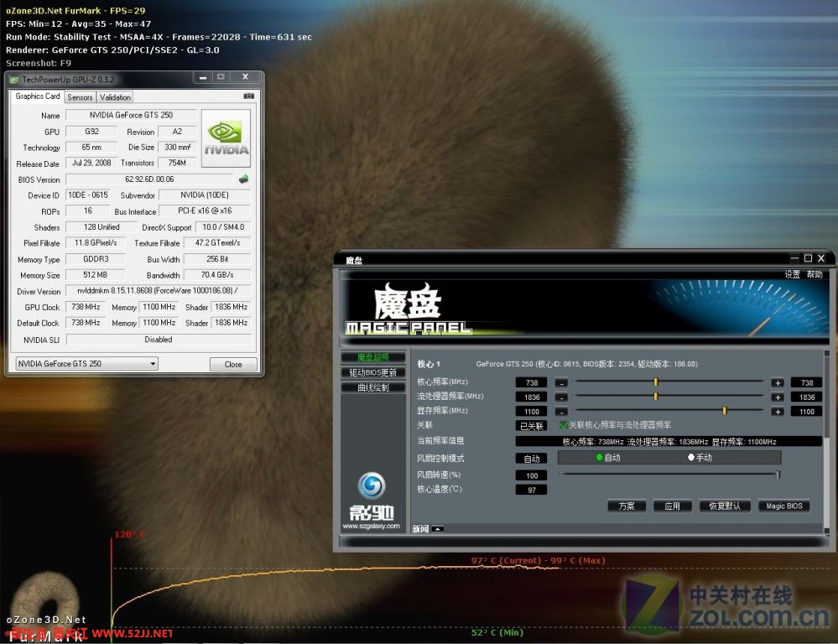Click the Driver Version field in GPU-Z
The width and height of the screenshot is (838, 644).
click(159, 291)
